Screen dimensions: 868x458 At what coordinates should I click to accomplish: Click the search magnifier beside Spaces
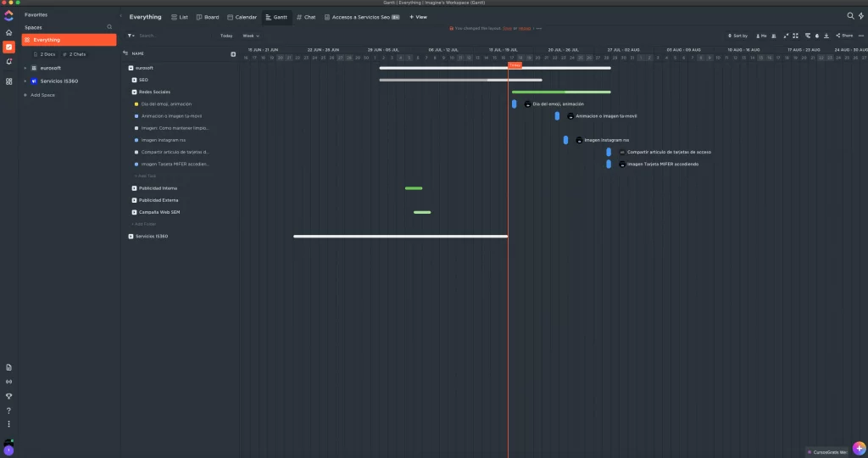click(109, 27)
